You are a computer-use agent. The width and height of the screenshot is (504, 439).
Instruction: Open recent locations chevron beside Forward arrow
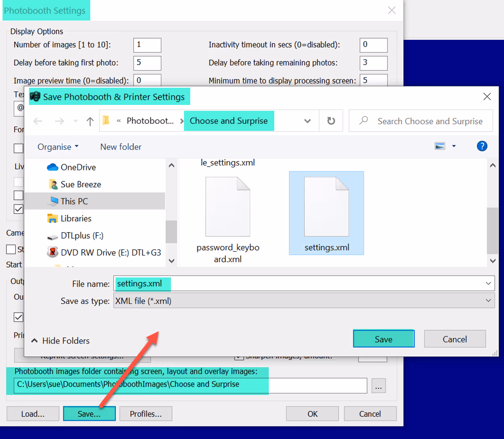pyautogui.click(x=76, y=121)
